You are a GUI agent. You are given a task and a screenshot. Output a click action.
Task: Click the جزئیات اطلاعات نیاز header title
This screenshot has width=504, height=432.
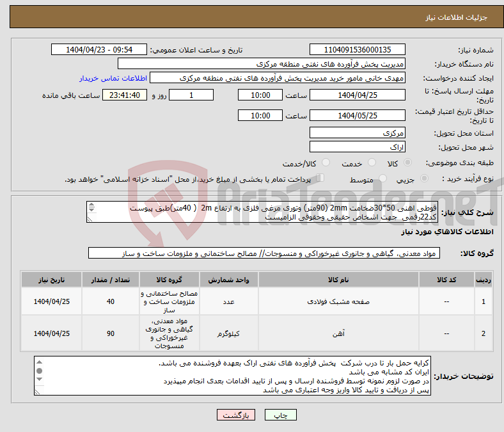[x=457, y=17]
